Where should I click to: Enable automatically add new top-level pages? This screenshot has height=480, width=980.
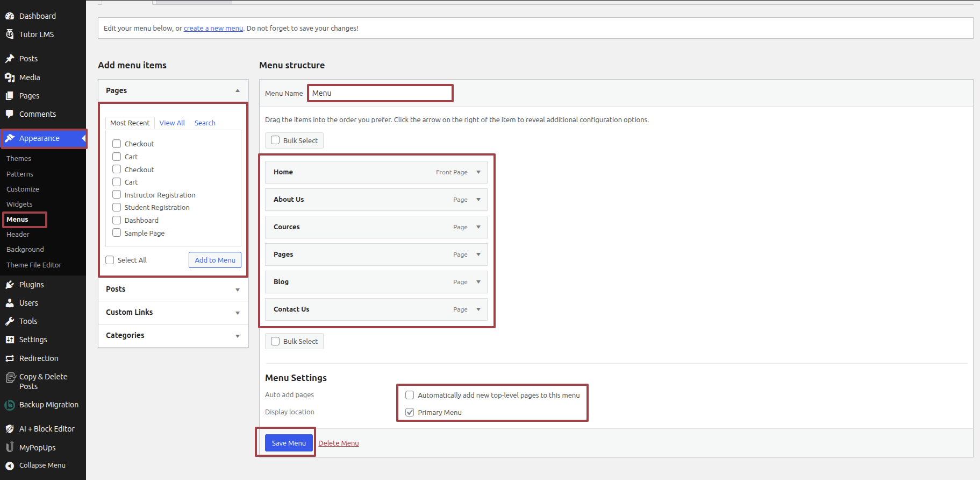(x=410, y=395)
